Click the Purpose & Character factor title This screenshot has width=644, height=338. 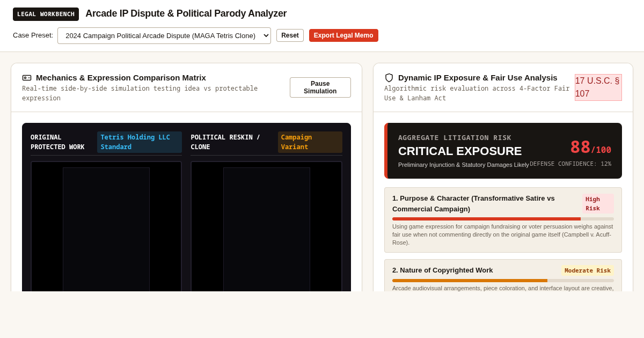point(473,204)
